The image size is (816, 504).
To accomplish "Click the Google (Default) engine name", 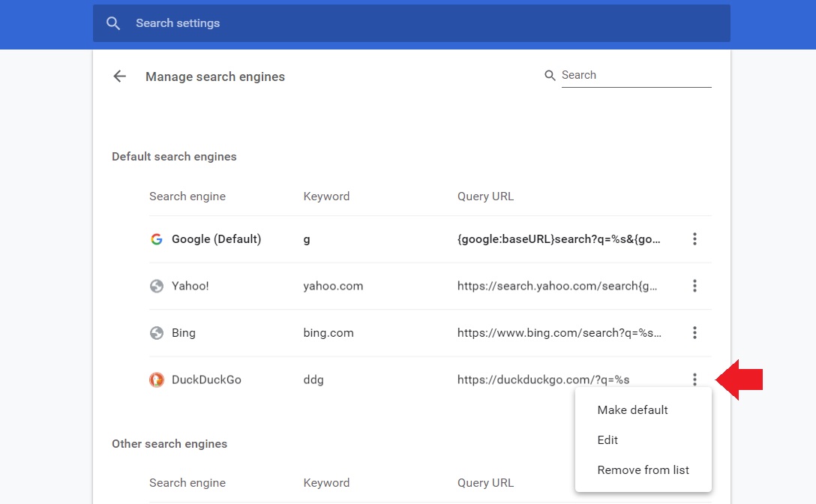I will click(x=216, y=239).
